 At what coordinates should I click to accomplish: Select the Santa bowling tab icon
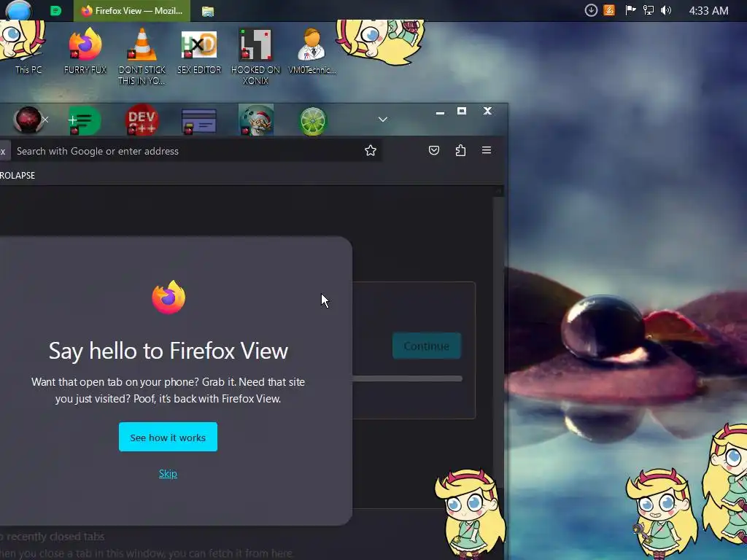(x=256, y=120)
